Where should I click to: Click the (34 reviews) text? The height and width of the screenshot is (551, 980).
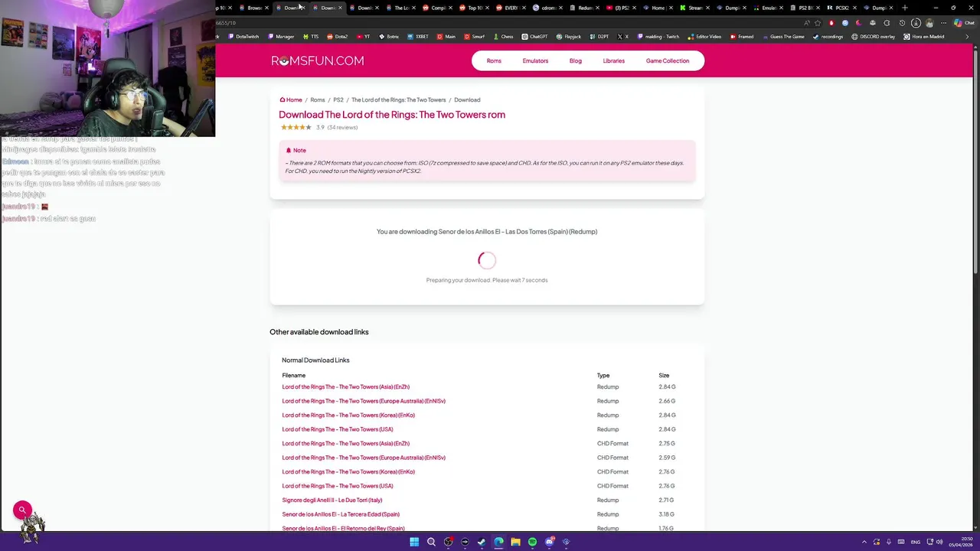click(342, 127)
